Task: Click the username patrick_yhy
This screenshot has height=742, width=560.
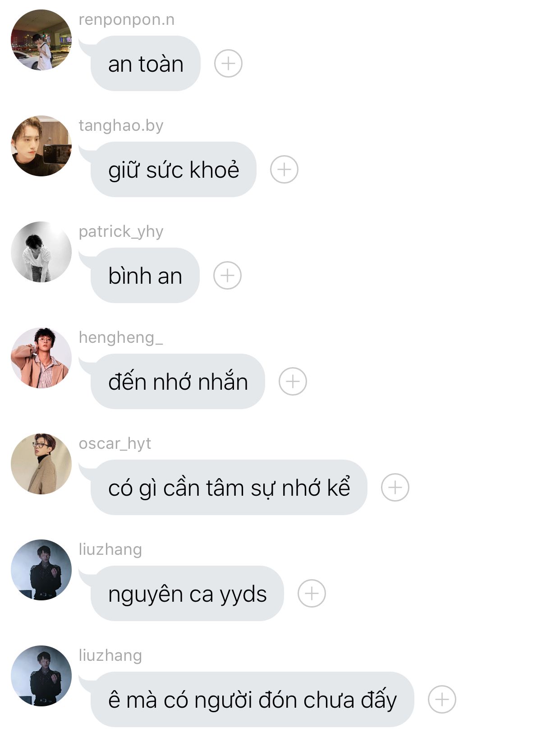Action: [x=121, y=232]
